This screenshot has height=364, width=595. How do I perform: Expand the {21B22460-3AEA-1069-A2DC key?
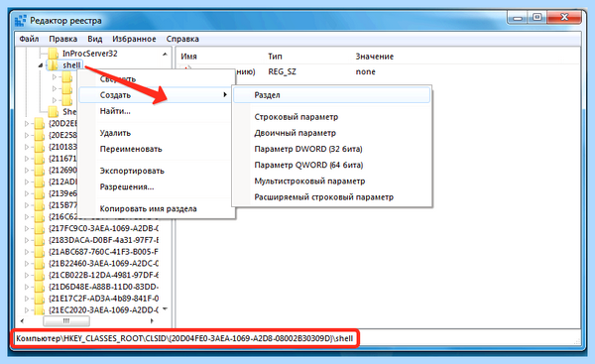pos(27,264)
